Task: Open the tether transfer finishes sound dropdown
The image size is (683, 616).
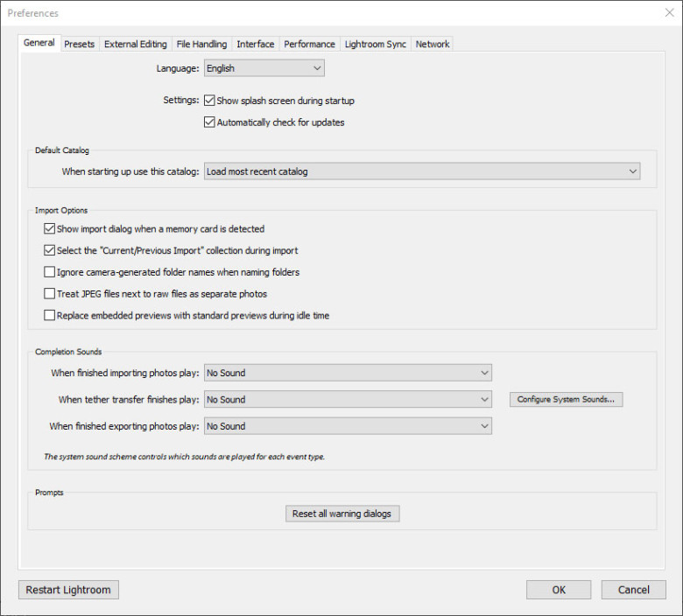Action: (348, 400)
